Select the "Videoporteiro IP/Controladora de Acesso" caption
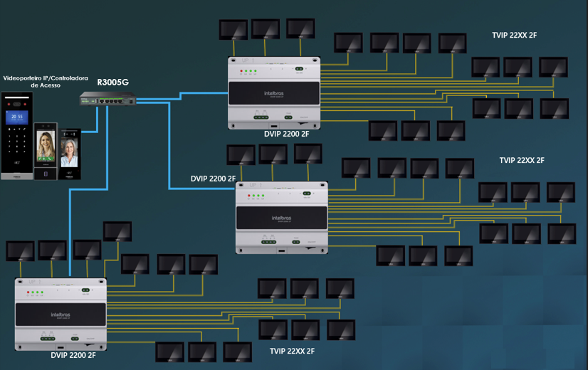588x370 pixels. (46, 82)
